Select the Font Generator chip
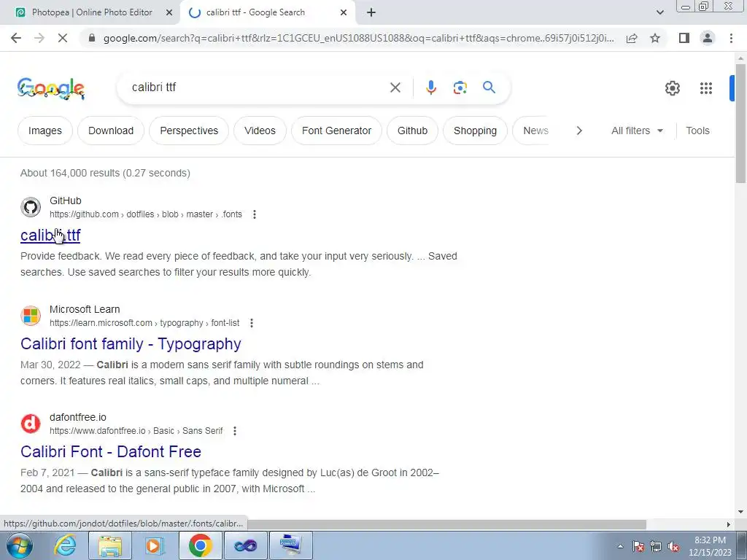Image resolution: width=747 pixels, height=560 pixels. pyautogui.click(x=336, y=131)
